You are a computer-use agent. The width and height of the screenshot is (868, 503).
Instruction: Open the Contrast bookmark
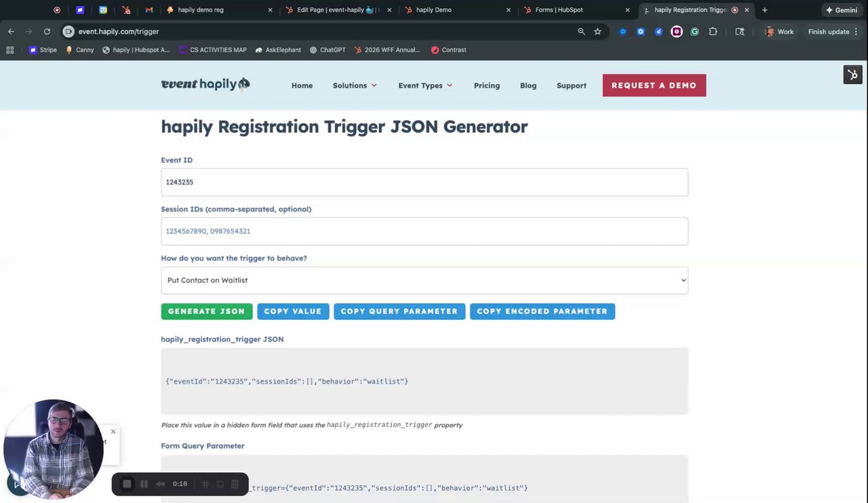click(449, 49)
